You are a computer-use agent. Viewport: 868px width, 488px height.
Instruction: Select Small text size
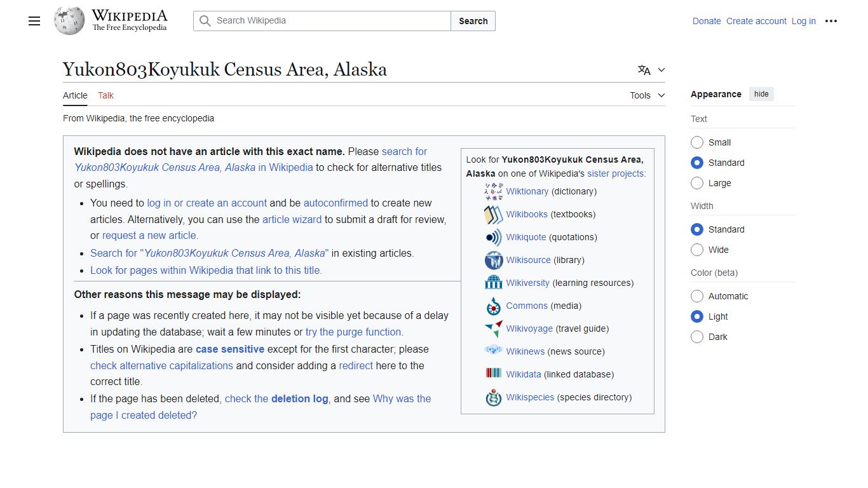(x=697, y=142)
